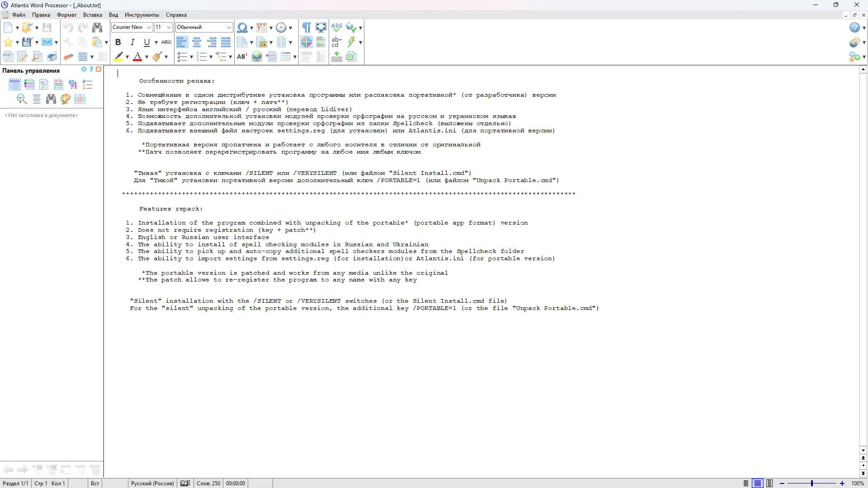Click the palette icon in control panel
The image size is (868, 488).
[x=66, y=99]
